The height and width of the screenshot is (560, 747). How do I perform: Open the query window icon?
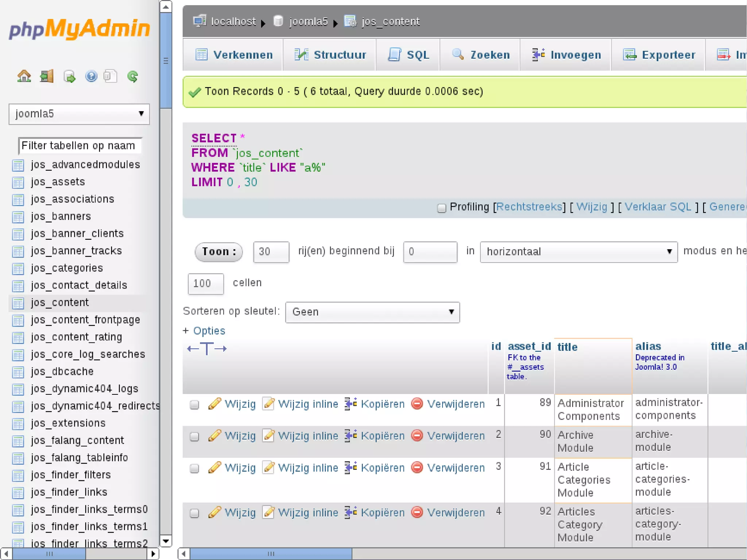click(x=69, y=76)
